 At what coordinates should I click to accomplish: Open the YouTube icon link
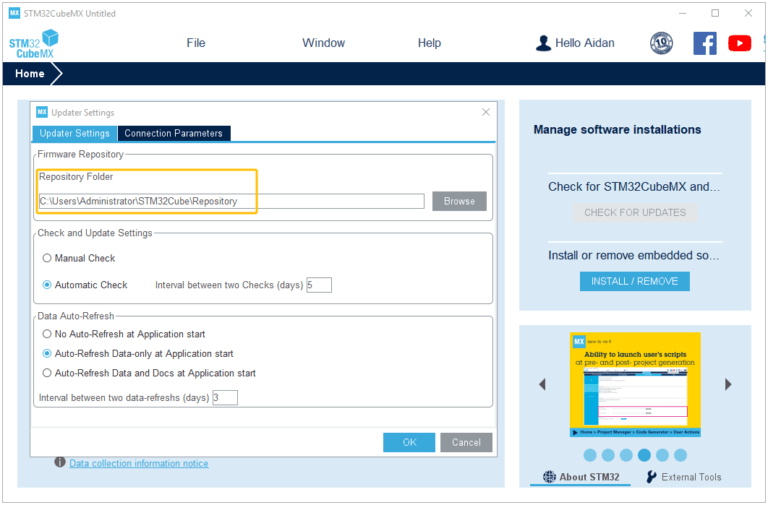coord(740,43)
